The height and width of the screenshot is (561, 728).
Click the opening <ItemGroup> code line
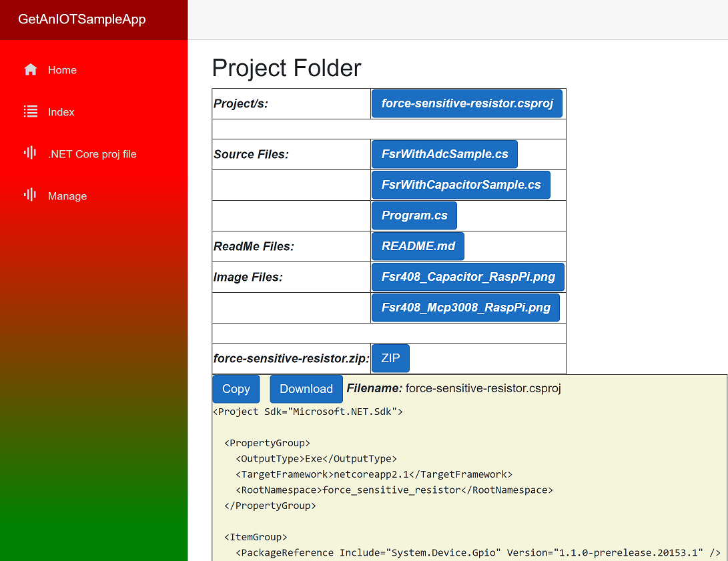[x=256, y=537]
